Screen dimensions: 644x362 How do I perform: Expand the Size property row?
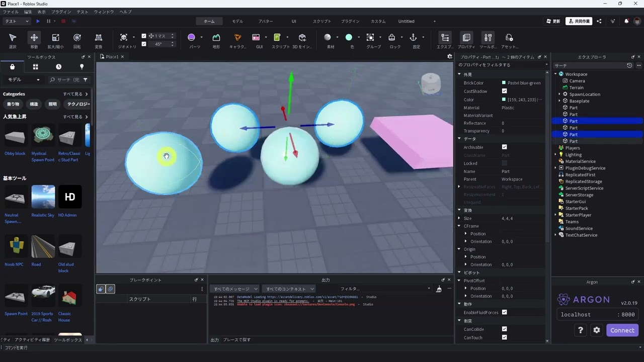click(459, 218)
